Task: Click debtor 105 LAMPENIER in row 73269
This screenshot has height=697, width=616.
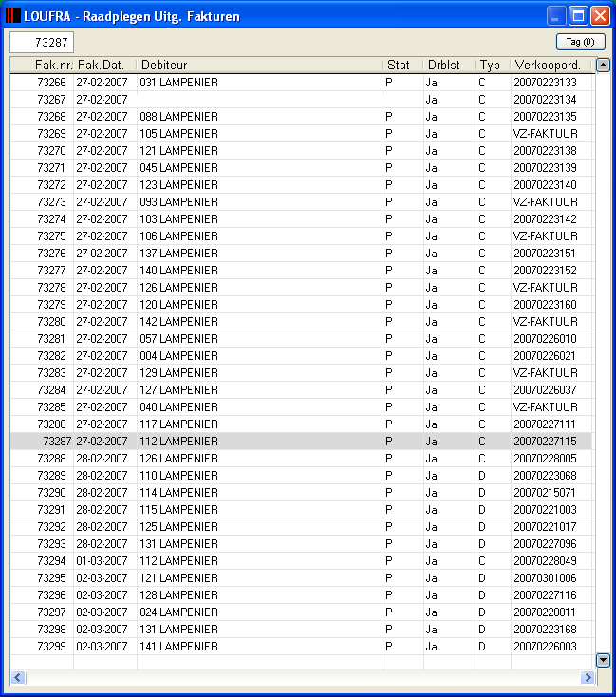Action: (178, 134)
